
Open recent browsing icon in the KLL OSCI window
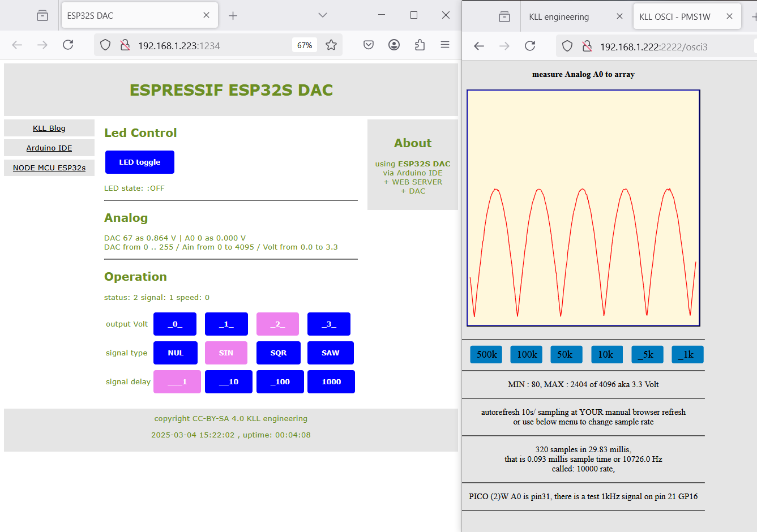[x=504, y=16]
